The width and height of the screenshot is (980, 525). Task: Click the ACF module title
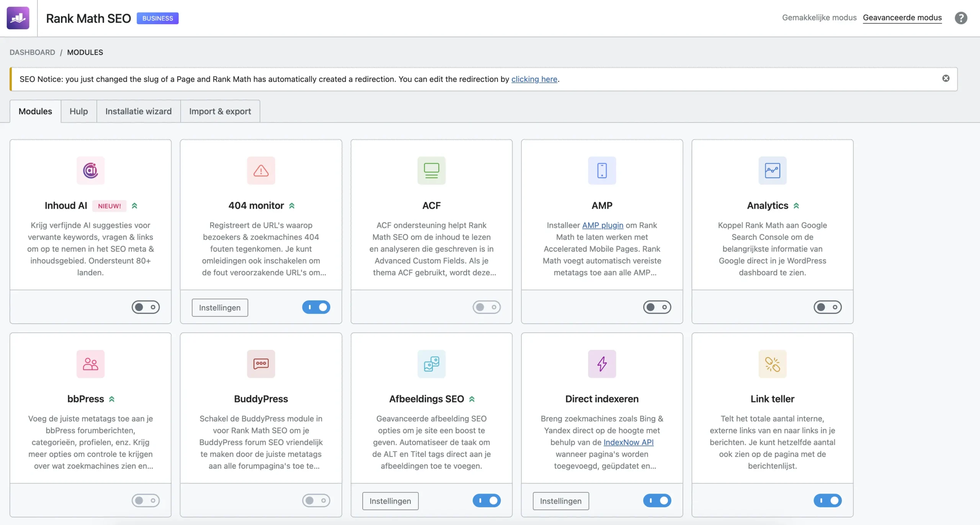431,206
